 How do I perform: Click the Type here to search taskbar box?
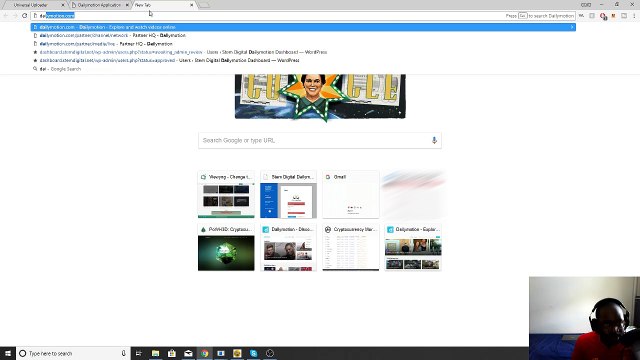click(73, 353)
